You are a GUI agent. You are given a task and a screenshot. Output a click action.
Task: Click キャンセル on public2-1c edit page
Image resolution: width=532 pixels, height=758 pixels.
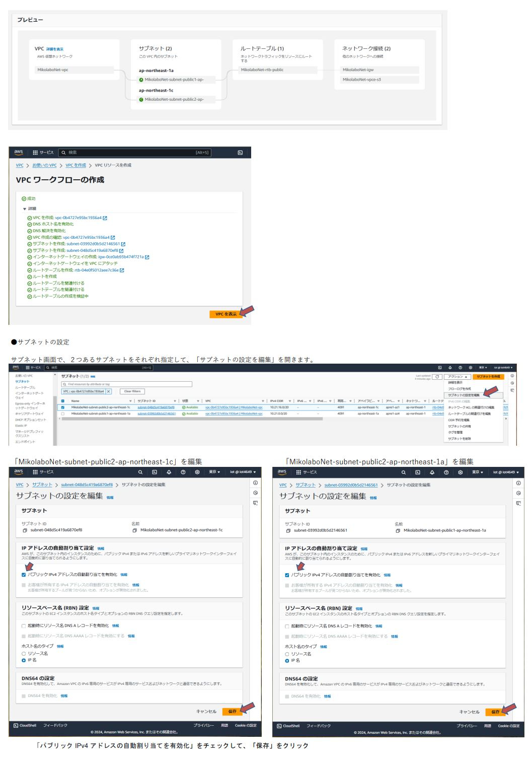206,712
